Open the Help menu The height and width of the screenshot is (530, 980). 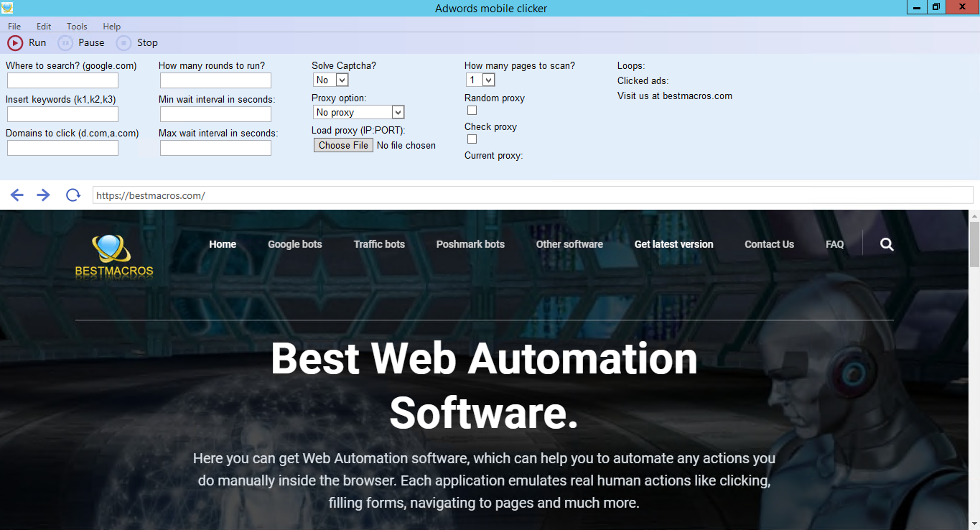tap(112, 27)
